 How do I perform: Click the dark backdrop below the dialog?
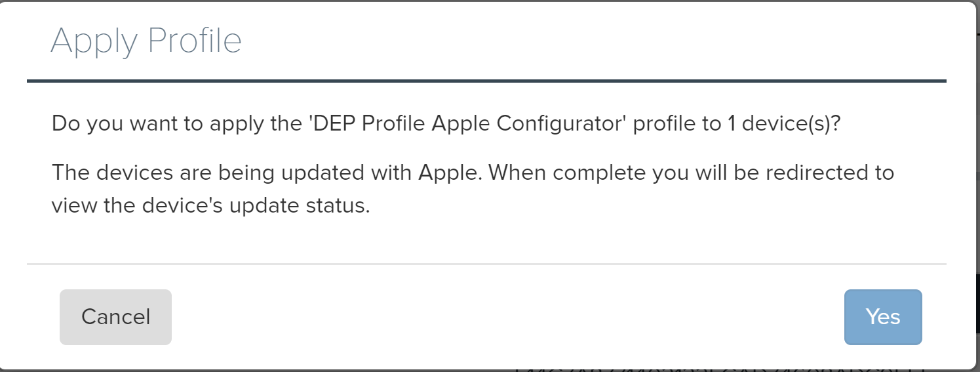[x=197, y=370]
